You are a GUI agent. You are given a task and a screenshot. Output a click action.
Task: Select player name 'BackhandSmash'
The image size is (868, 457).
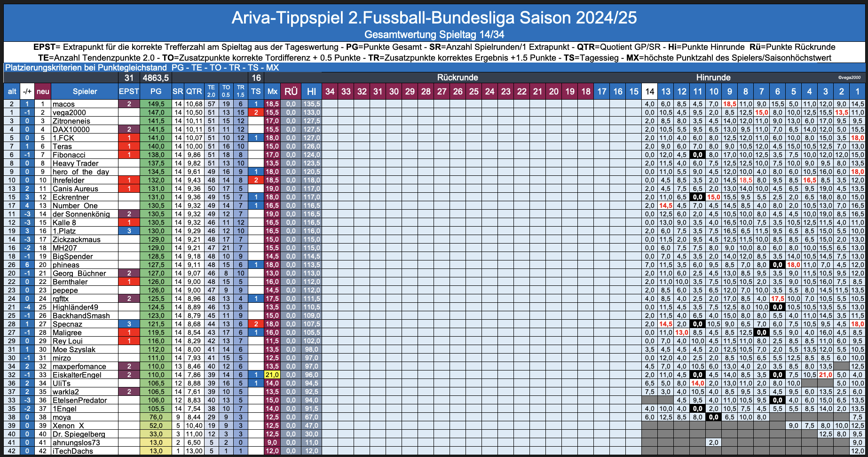81,315
